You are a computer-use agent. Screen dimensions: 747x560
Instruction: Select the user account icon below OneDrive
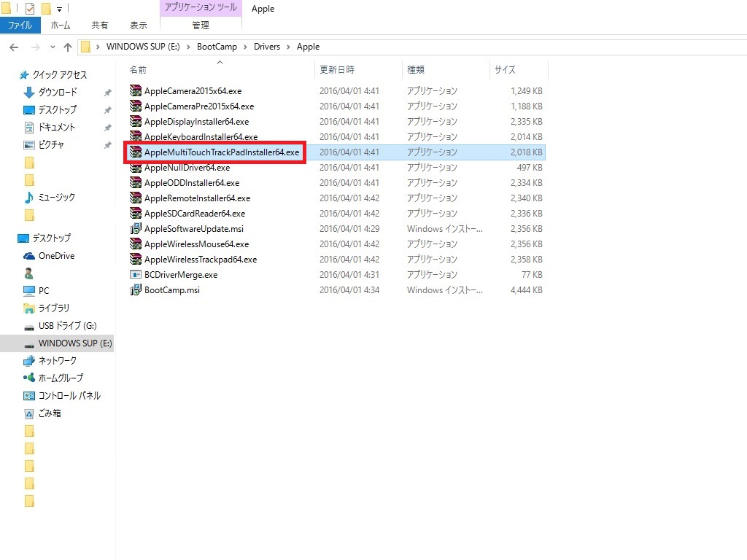point(28,273)
